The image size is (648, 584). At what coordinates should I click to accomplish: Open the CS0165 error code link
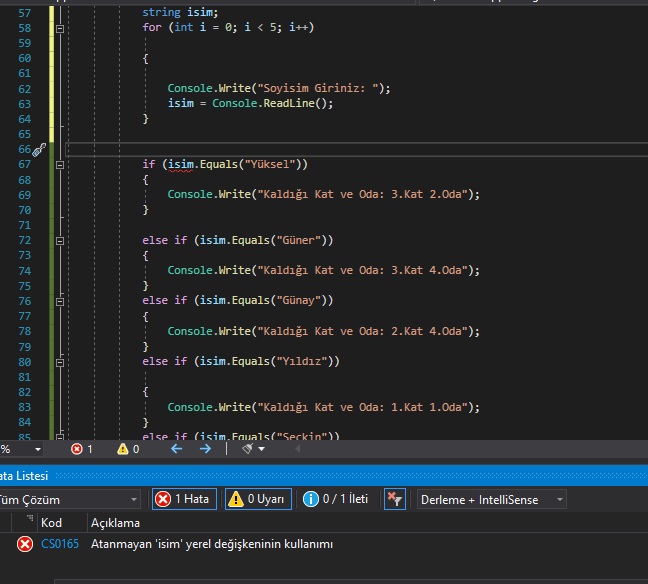59,544
